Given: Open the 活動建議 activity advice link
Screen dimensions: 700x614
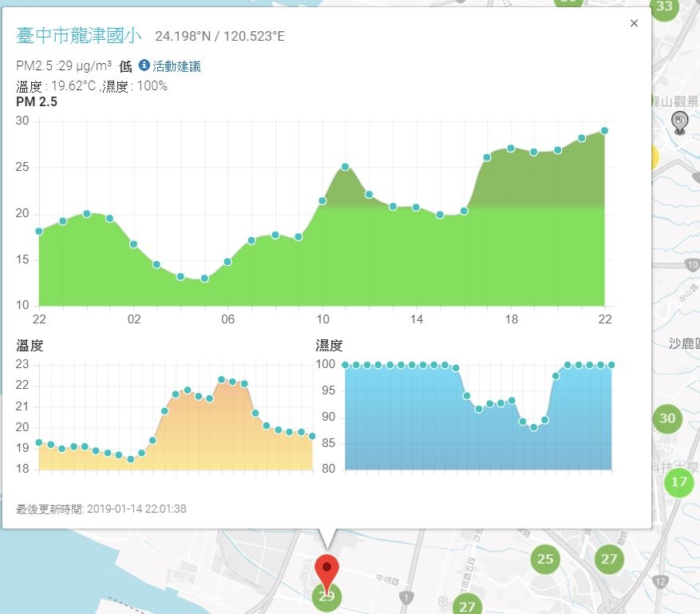Looking at the screenshot, I should point(176,66).
